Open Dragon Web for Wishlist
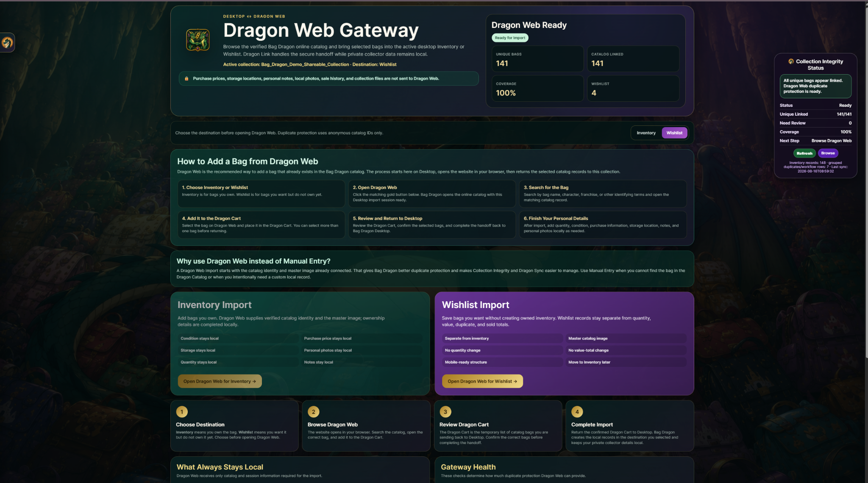This screenshot has height=483, width=868. [482, 381]
